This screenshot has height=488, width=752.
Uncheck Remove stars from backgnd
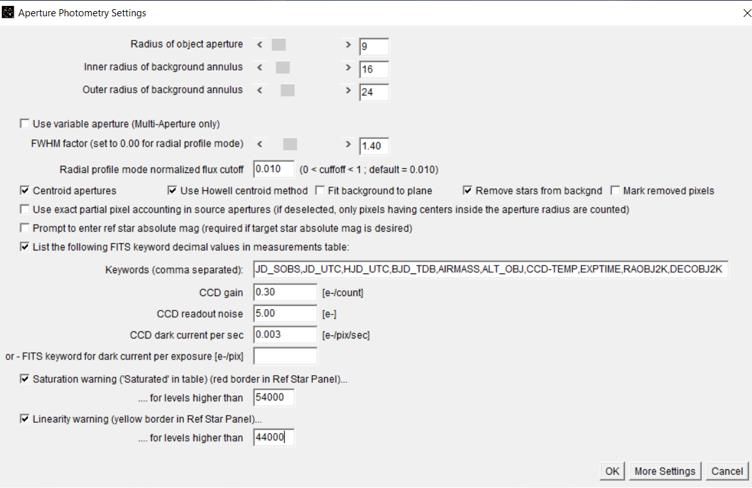click(x=467, y=190)
